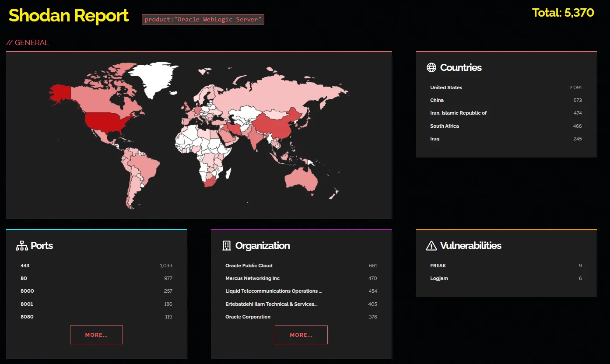Select port 8000 in Ports list
610x364 pixels.
[x=27, y=291]
